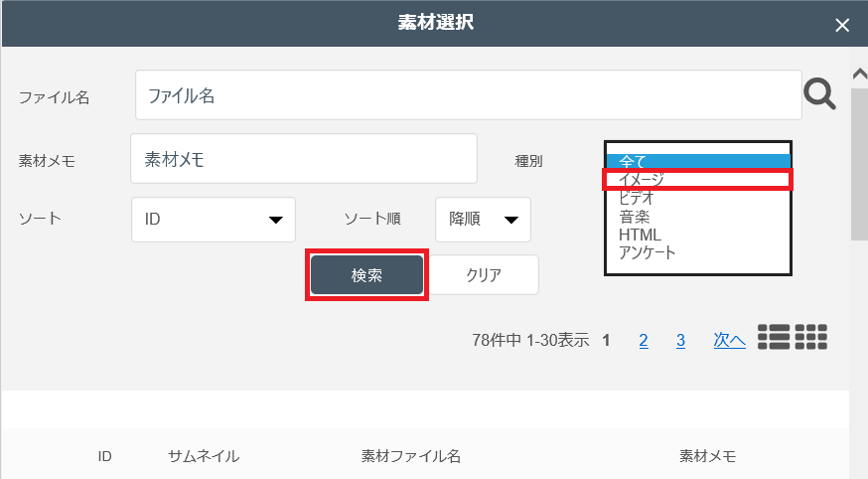Click into the 素材メモ input field
This screenshot has height=479, width=868.
tap(303, 159)
